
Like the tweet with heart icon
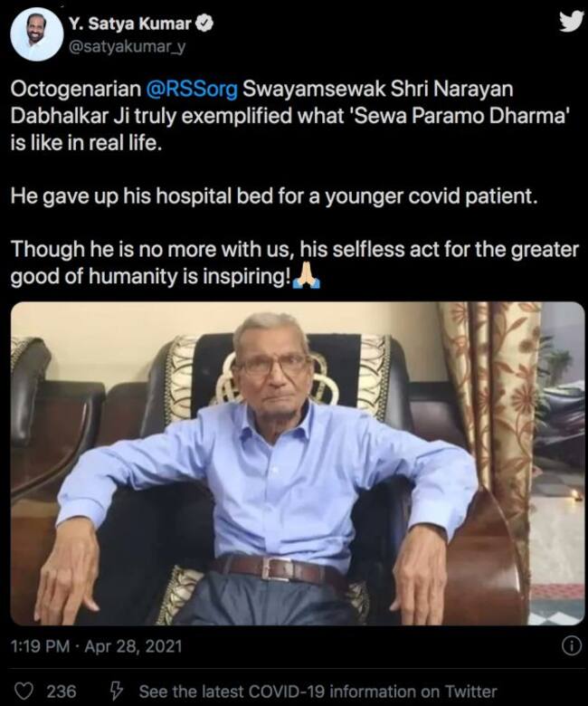pyautogui.click(x=24, y=691)
